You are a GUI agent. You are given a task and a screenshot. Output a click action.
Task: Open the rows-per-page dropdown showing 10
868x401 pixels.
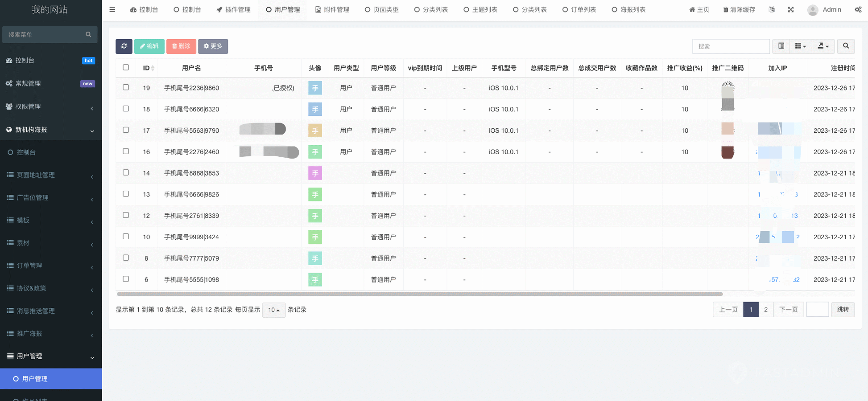point(274,310)
